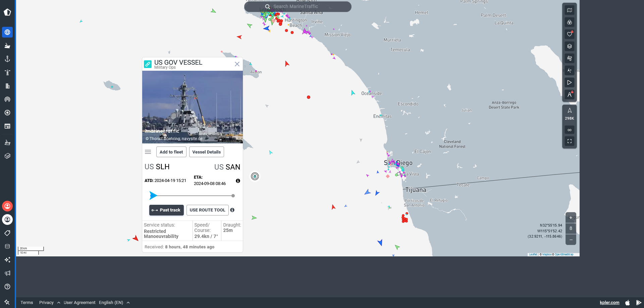The height and width of the screenshot is (308, 644).
Task: Click the Search MarineTraffic field
Action: pyautogui.click(x=298, y=6)
